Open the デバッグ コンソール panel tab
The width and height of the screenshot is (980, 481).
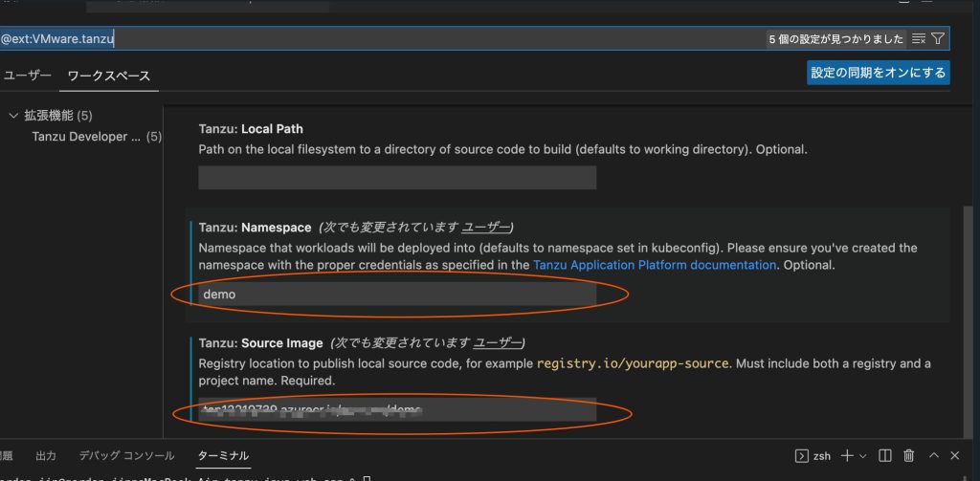[127, 456]
